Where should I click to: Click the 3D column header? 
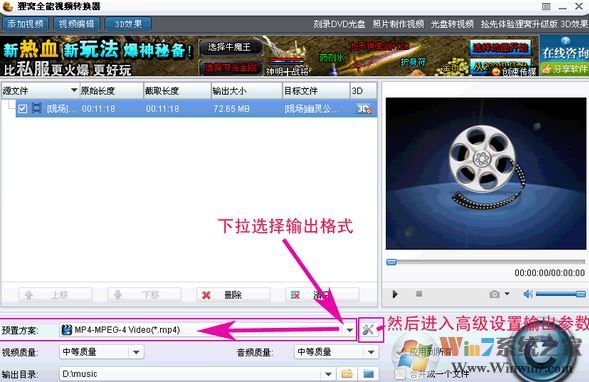(x=363, y=91)
